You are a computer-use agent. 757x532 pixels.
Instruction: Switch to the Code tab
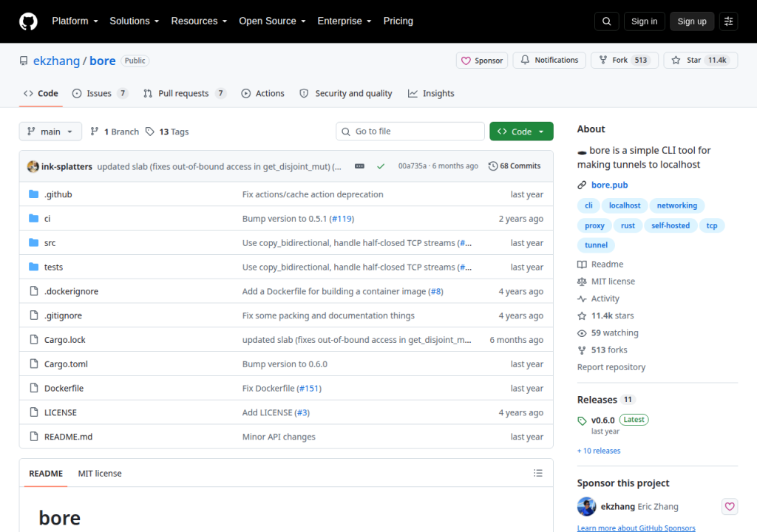(41, 94)
